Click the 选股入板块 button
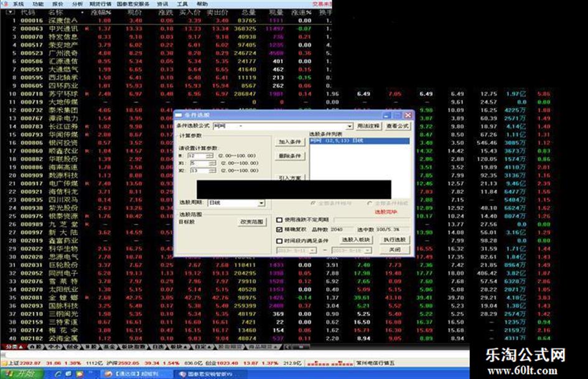The width and height of the screenshot is (588, 379). click(x=356, y=240)
